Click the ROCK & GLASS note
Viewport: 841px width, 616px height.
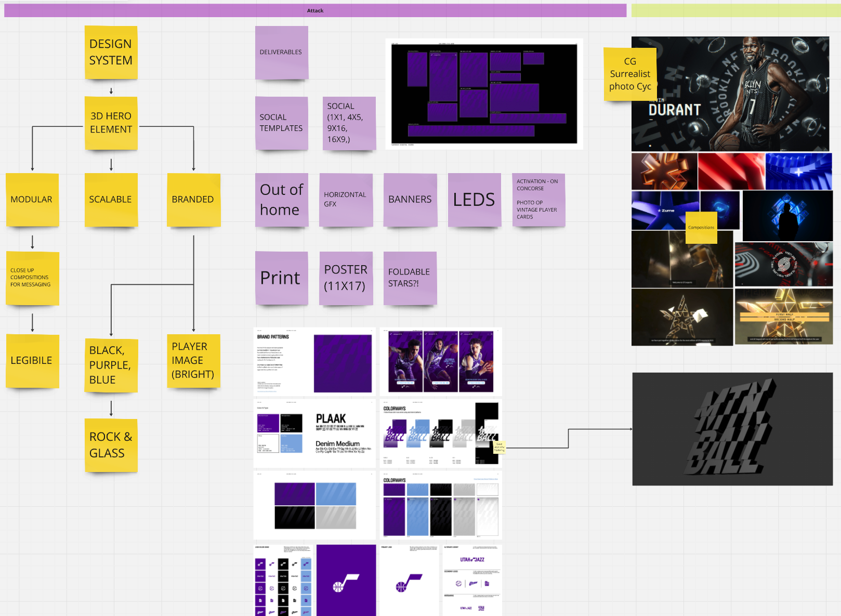pyautogui.click(x=111, y=445)
